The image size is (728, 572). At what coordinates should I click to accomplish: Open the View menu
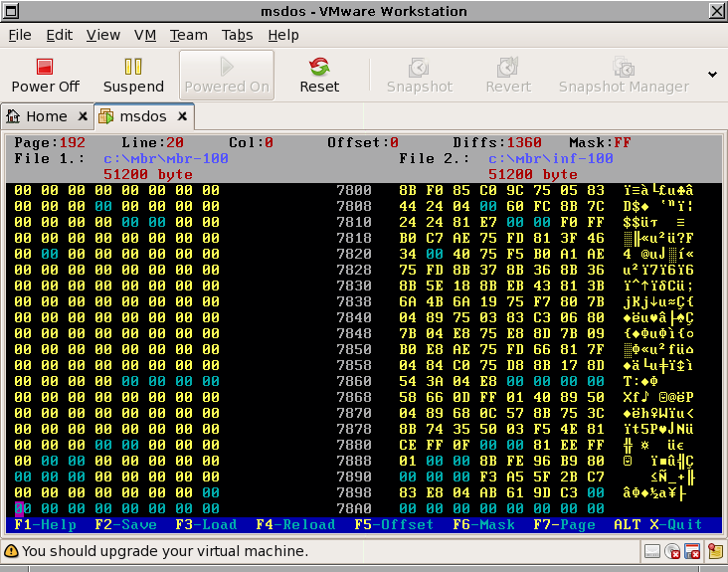click(103, 35)
